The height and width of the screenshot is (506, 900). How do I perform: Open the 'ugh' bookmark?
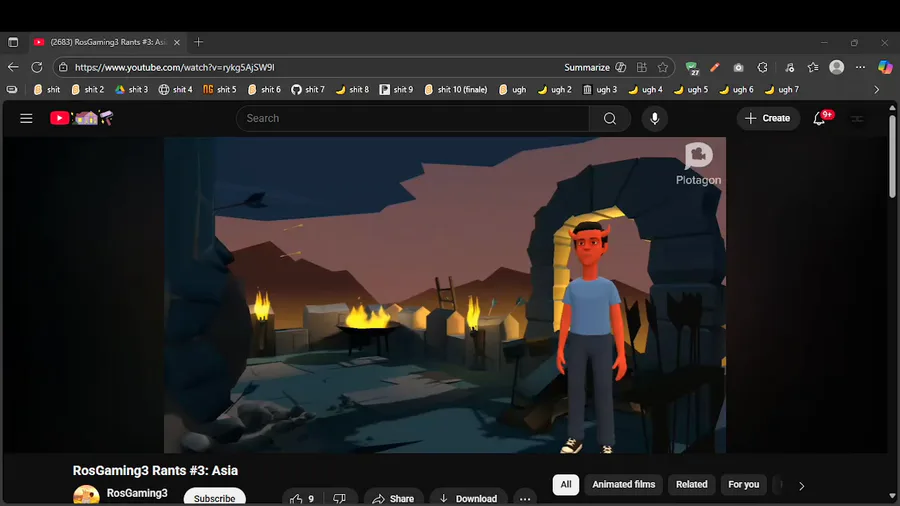513,89
